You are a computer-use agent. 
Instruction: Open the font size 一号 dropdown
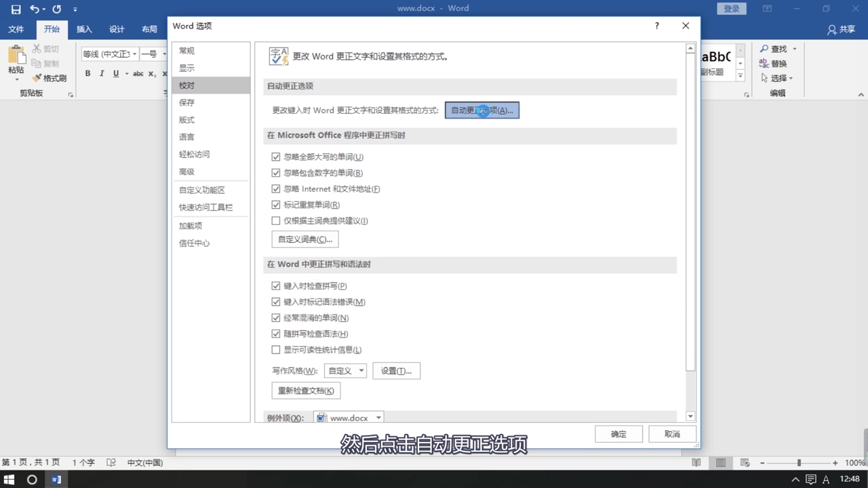pos(163,54)
